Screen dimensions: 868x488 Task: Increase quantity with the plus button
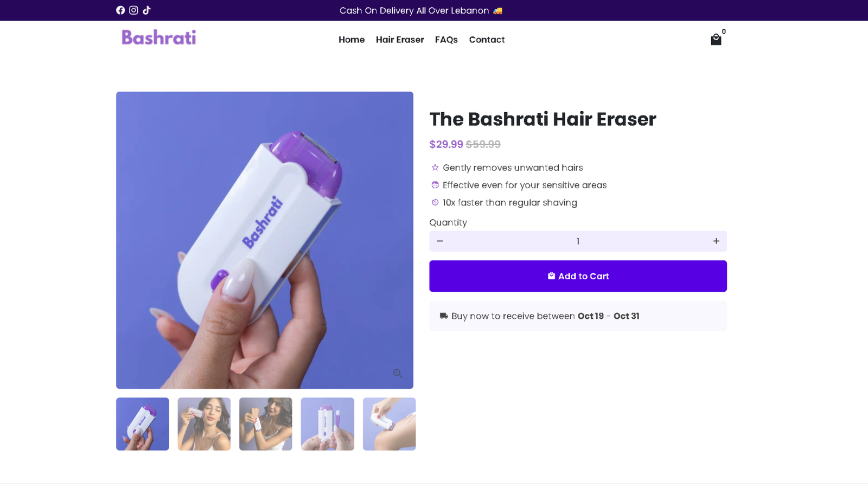pos(716,241)
